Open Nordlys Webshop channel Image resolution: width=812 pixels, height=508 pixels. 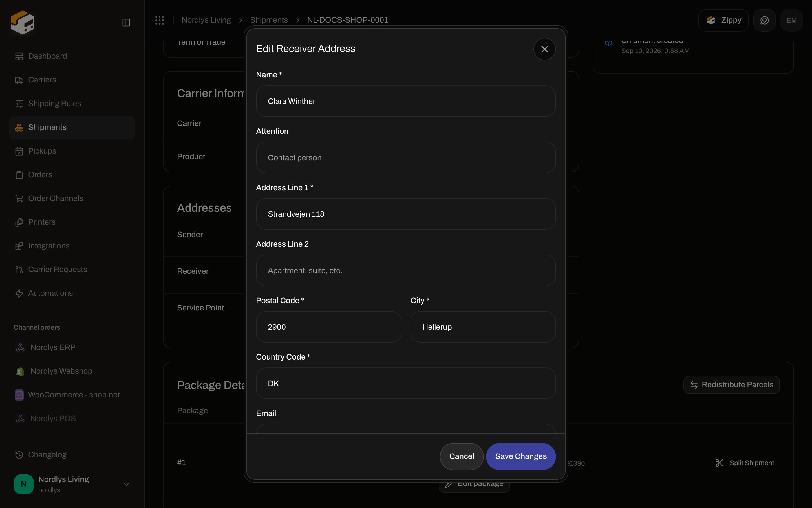(x=72, y=371)
